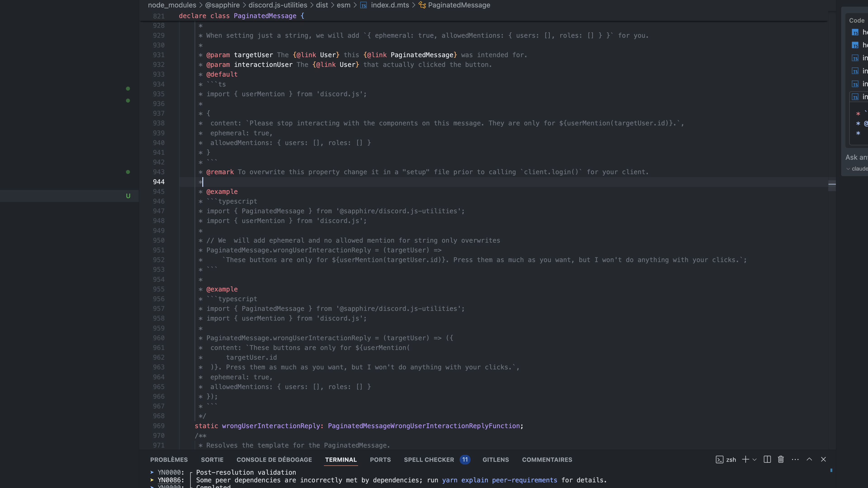Click line number 969 in the gutter

click(159, 426)
